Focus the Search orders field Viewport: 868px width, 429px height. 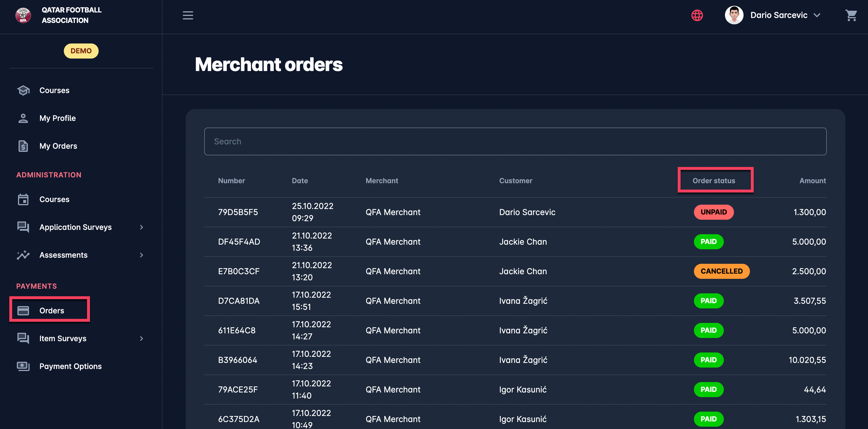click(x=515, y=141)
